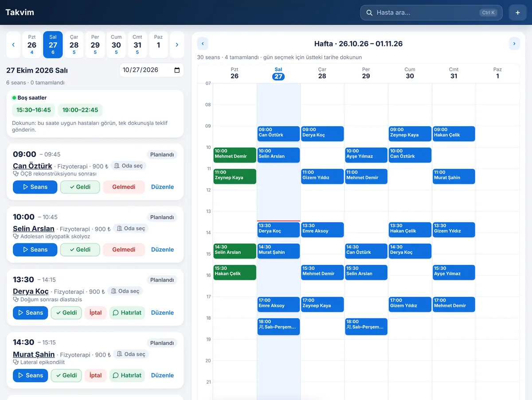The width and height of the screenshot is (532, 400).
Task: Choose room for Derya Koç session
Action: point(125,291)
